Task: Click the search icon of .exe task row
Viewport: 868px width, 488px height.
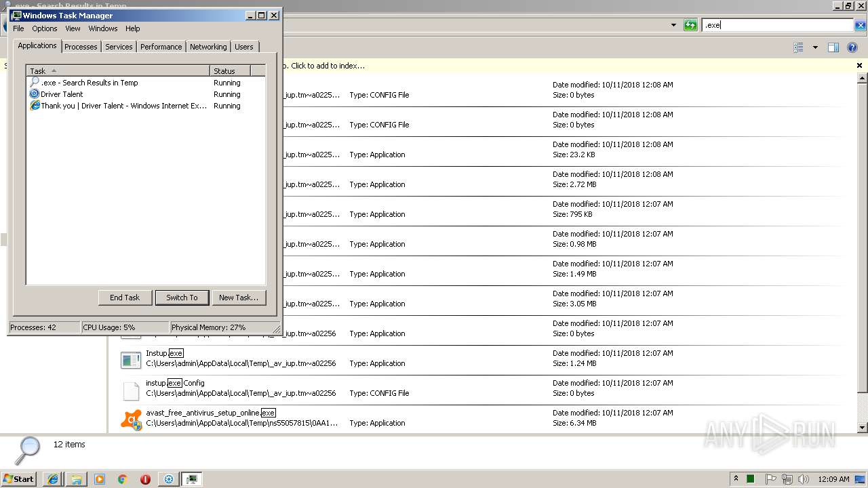Action: click(x=35, y=82)
